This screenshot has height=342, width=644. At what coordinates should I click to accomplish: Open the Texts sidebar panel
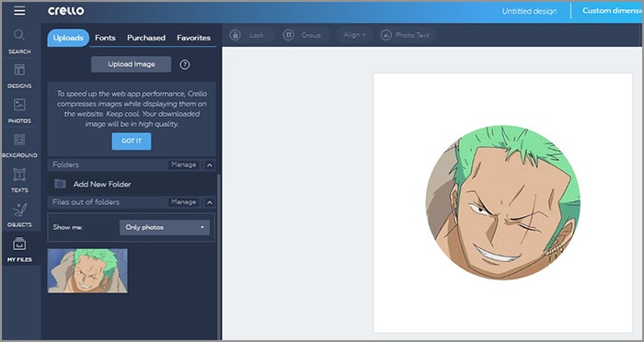pos(19,180)
